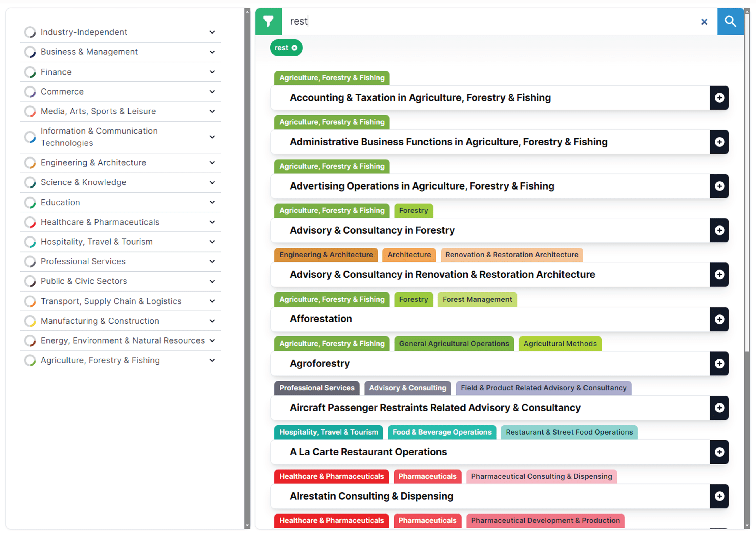756x536 pixels.
Task: Add Alrestatin Consulting & Dispensing entry
Action: [719, 496]
